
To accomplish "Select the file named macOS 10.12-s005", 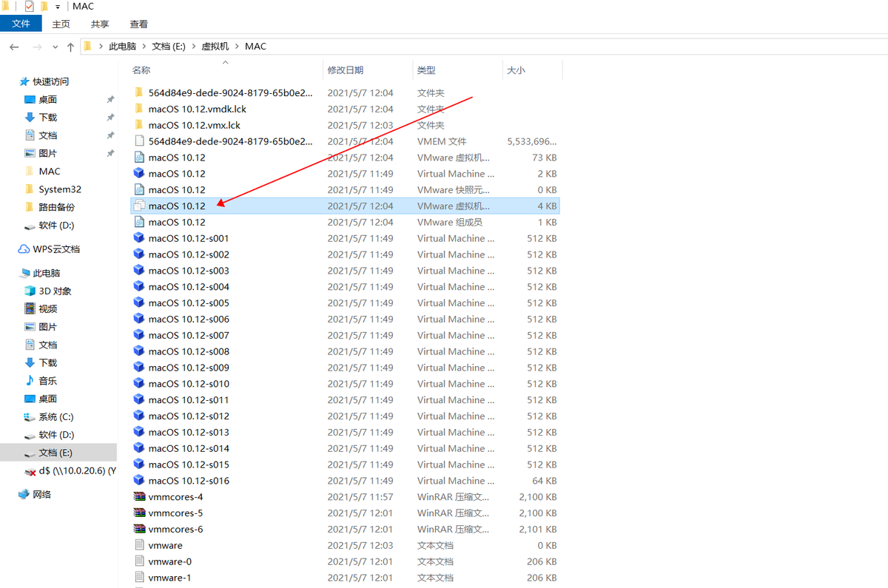I will [x=189, y=303].
